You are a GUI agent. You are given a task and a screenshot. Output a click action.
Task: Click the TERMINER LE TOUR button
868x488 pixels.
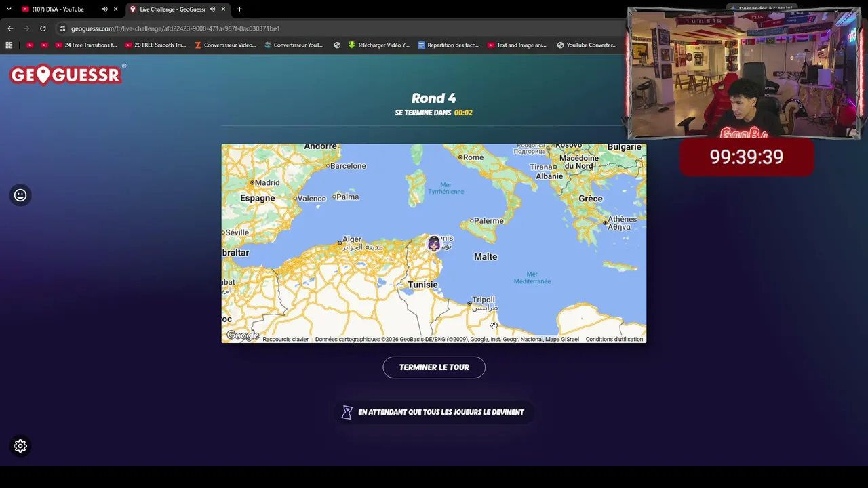click(434, 367)
